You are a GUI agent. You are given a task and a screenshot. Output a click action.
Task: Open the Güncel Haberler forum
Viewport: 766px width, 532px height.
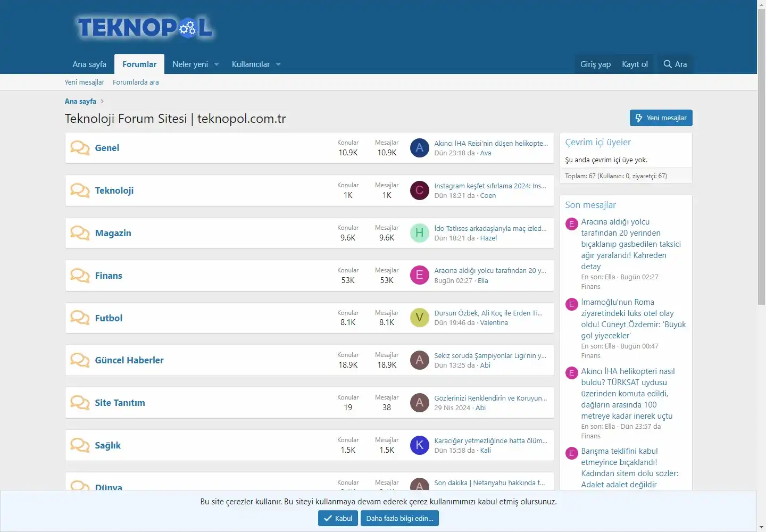pyautogui.click(x=129, y=360)
